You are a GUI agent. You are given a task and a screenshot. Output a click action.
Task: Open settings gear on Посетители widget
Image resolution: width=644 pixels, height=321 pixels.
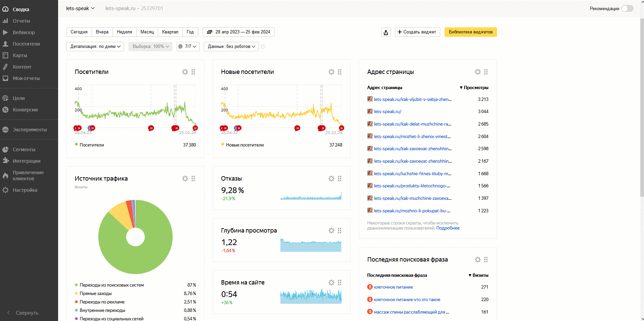tap(185, 72)
